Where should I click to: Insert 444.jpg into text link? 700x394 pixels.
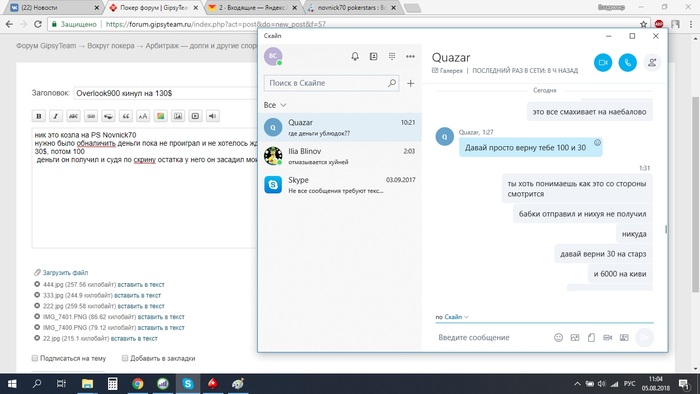click(x=141, y=285)
